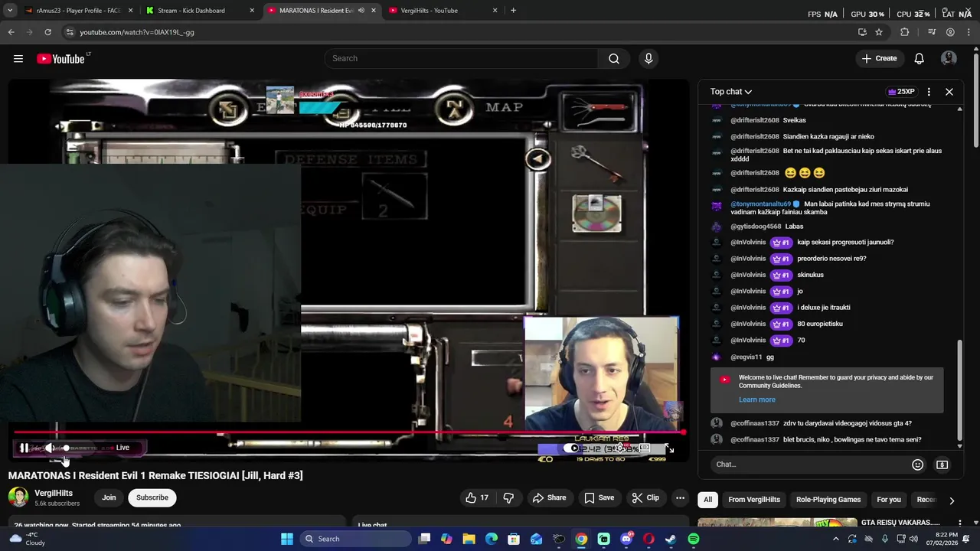
Task: Create a clip with the Clip button
Action: pos(645,497)
